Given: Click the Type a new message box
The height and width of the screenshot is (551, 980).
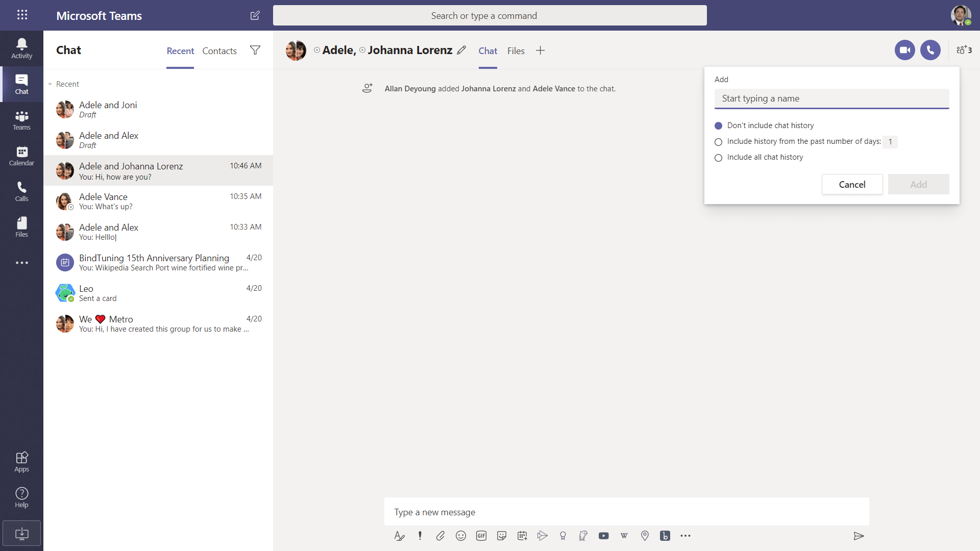Looking at the screenshot, I should click(x=626, y=512).
